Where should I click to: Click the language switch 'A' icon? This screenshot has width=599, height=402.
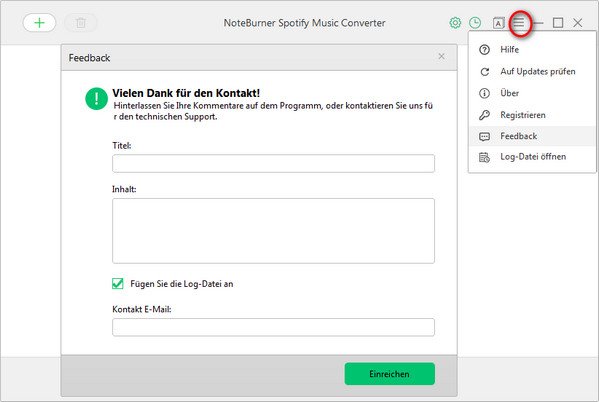[498, 23]
